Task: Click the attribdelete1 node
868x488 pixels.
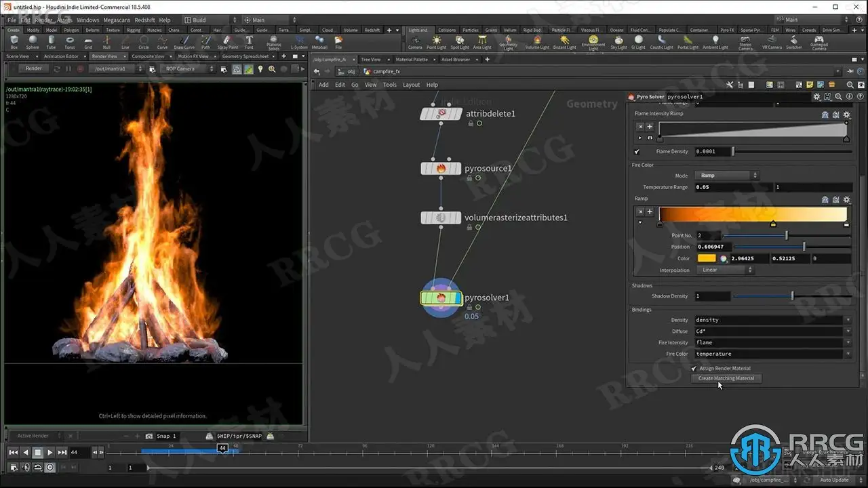Action: [441, 113]
